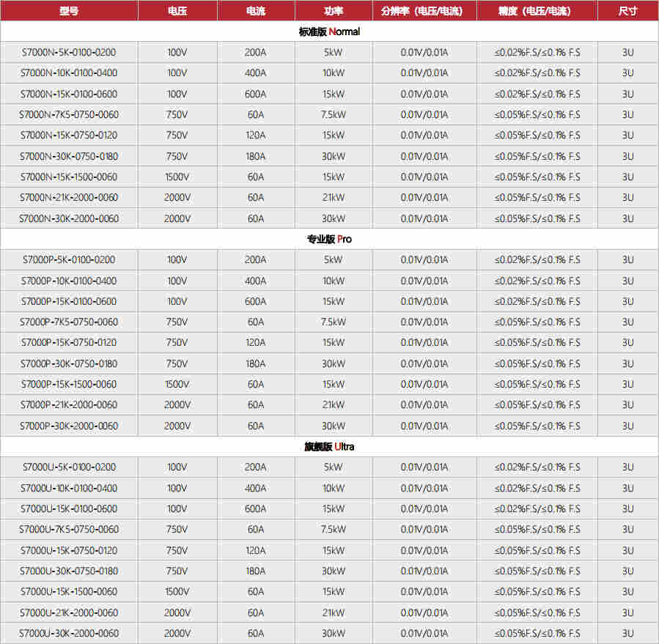The width and height of the screenshot is (659, 644).
Task: Select the 标准版 Normal section row
Action: (x=329, y=32)
